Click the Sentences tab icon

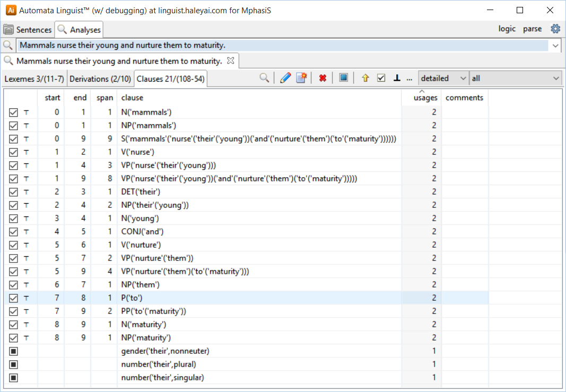point(8,30)
